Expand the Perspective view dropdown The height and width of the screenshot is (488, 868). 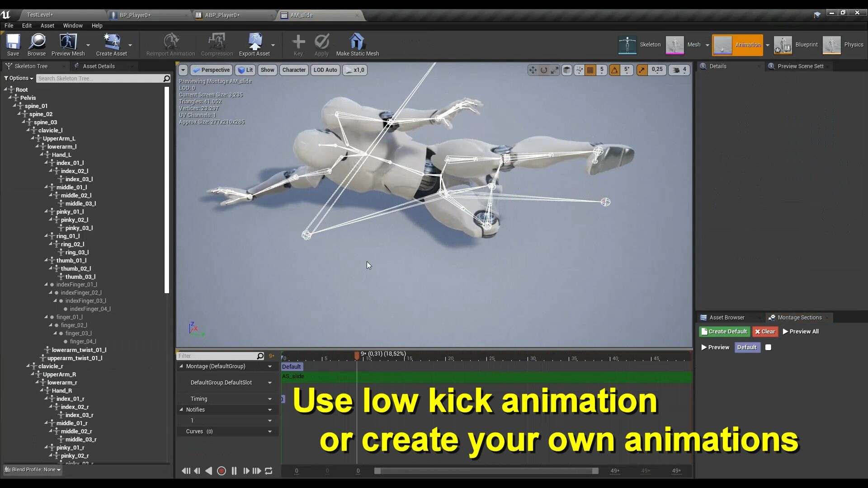point(211,70)
